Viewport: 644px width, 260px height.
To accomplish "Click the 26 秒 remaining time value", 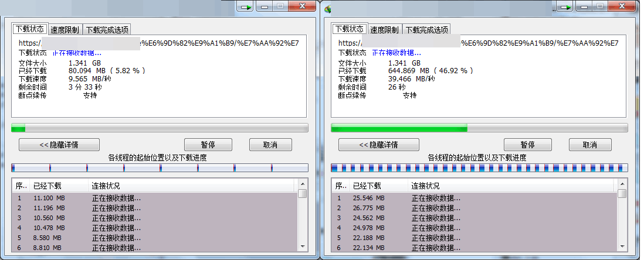I will (396, 87).
